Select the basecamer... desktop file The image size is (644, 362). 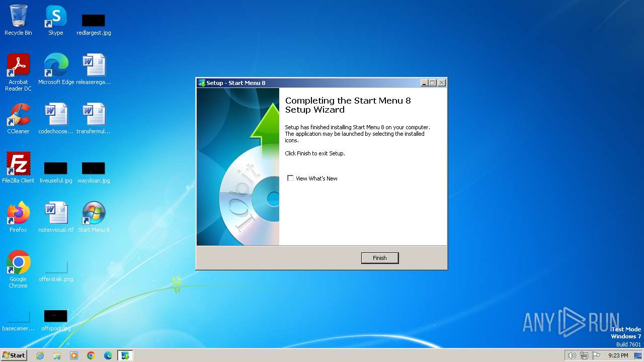click(18, 321)
